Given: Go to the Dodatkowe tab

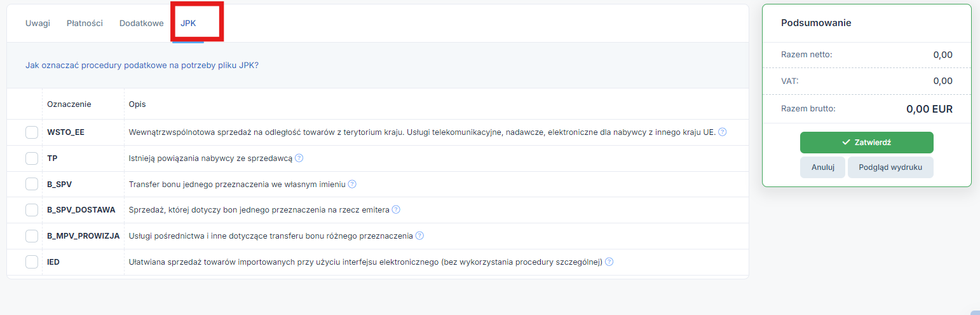Looking at the screenshot, I should click(142, 23).
